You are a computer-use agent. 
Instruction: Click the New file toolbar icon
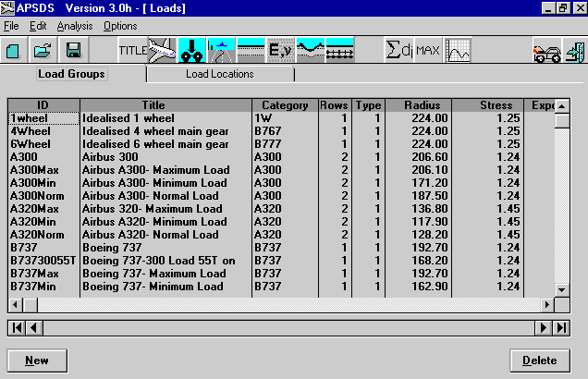14,50
